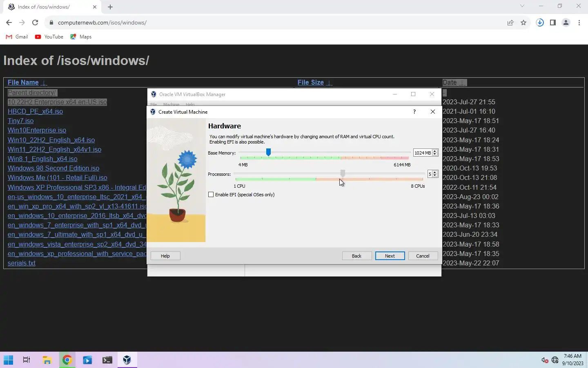This screenshot has height=368, width=588.
Task: Decrease processor count with the down spinner
Action: point(435,176)
